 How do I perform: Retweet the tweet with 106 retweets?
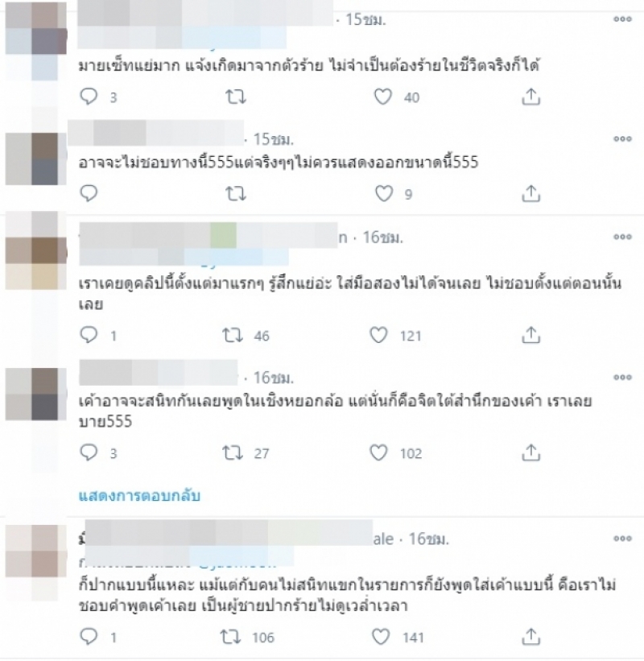(x=231, y=637)
